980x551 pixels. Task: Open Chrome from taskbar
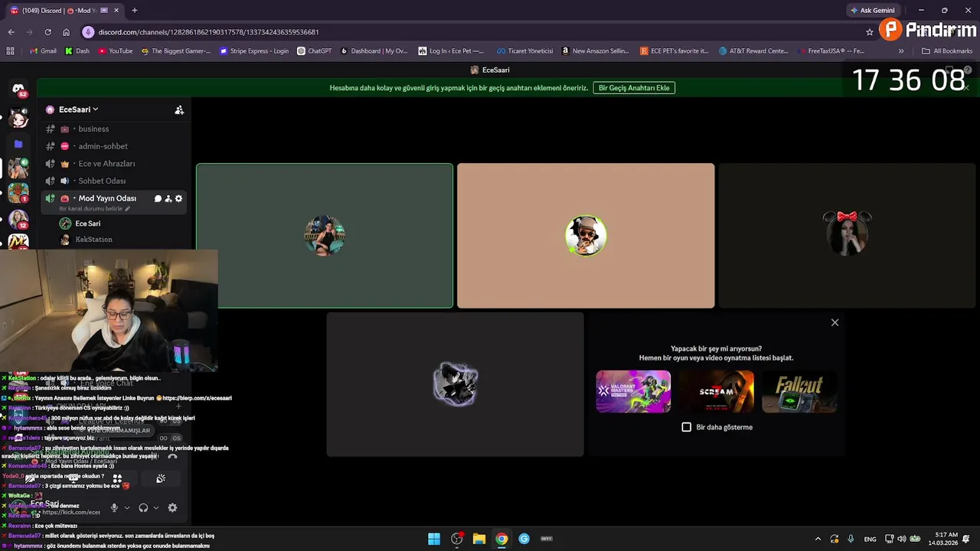(x=501, y=539)
